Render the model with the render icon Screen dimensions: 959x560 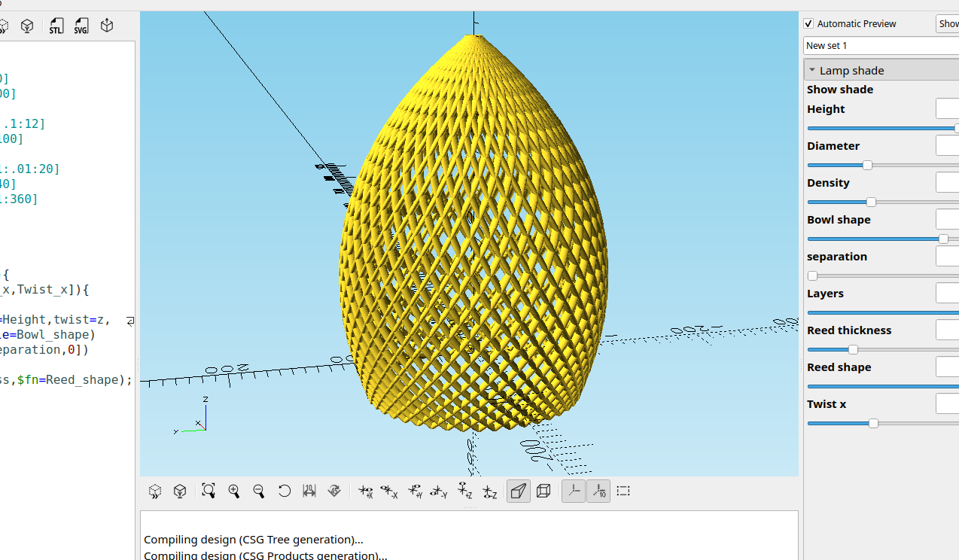point(180,491)
